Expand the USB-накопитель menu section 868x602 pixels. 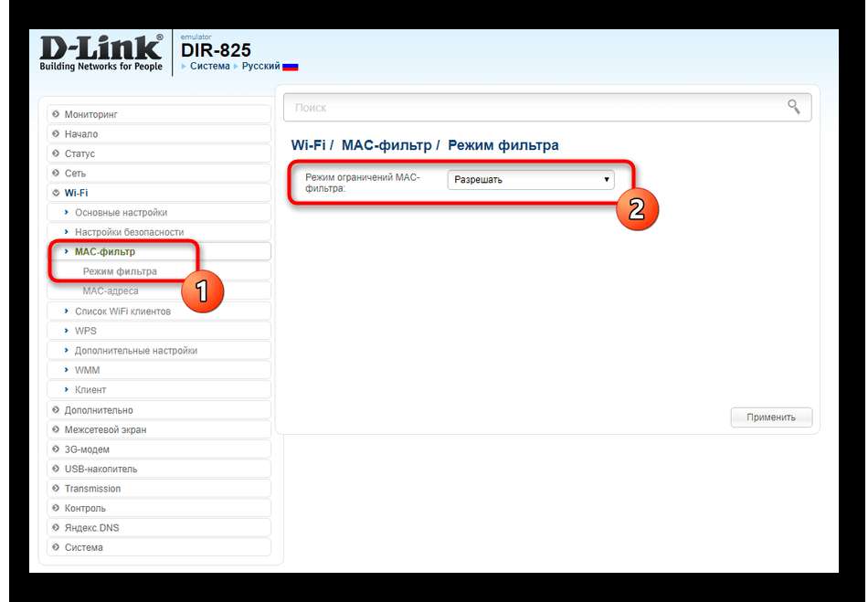159,469
